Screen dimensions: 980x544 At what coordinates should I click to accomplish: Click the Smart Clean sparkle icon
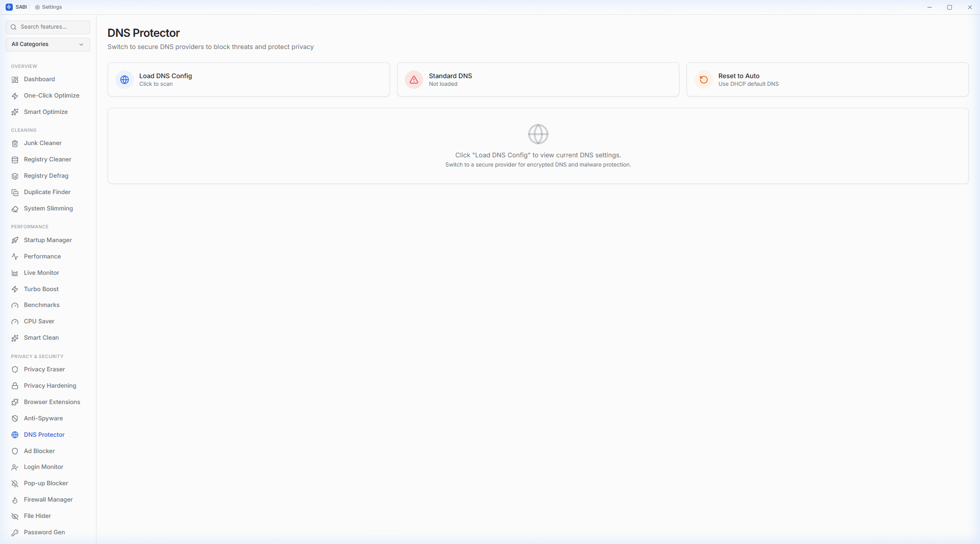pos(15,338)
